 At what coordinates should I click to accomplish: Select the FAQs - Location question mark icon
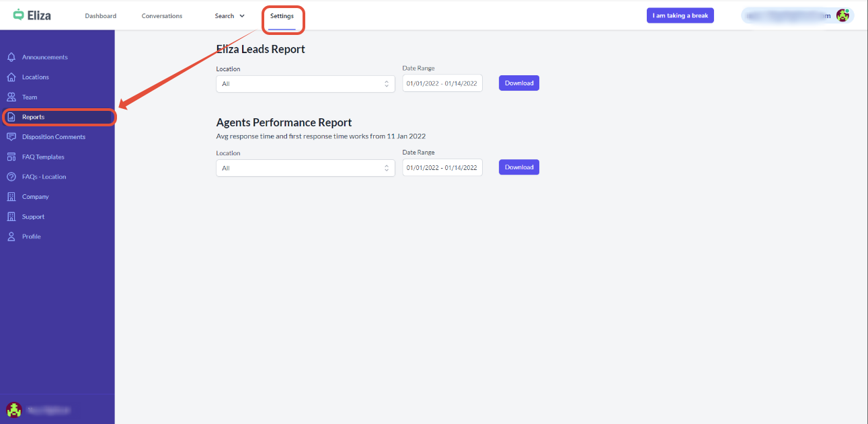coord(11,177)
